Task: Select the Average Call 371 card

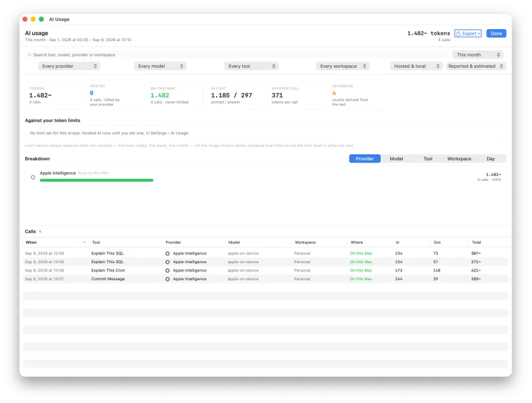Action: pyautogui.click(x=296, y=96)
